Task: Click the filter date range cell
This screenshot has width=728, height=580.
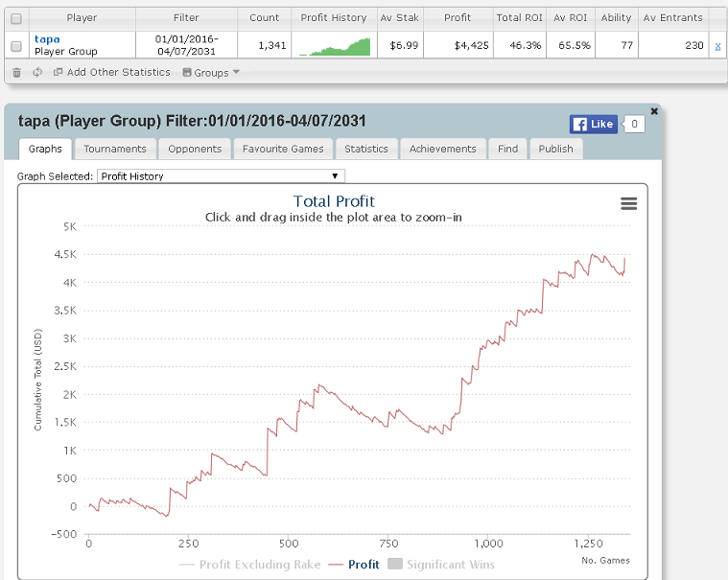Action: tap(186, 45)
